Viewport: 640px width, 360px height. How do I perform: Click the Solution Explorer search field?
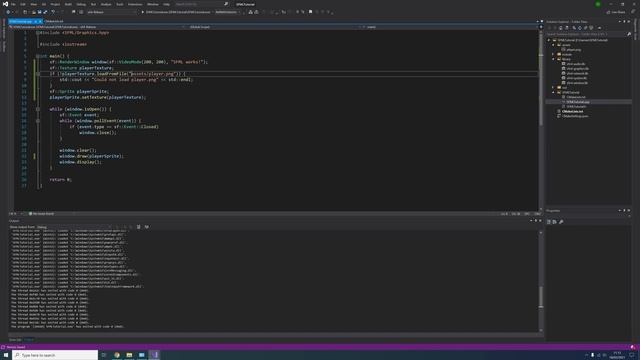585,34
